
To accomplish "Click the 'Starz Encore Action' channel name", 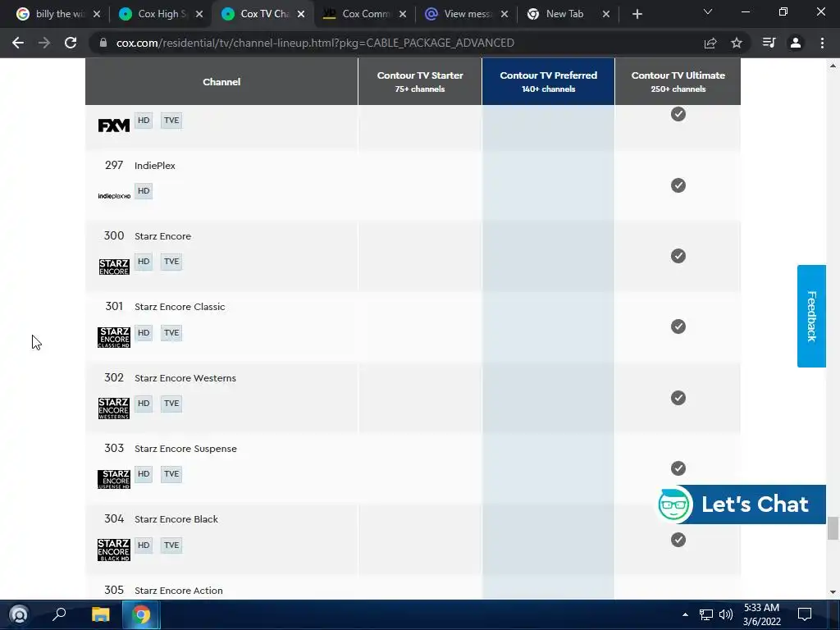I will [x=178, y=591].
